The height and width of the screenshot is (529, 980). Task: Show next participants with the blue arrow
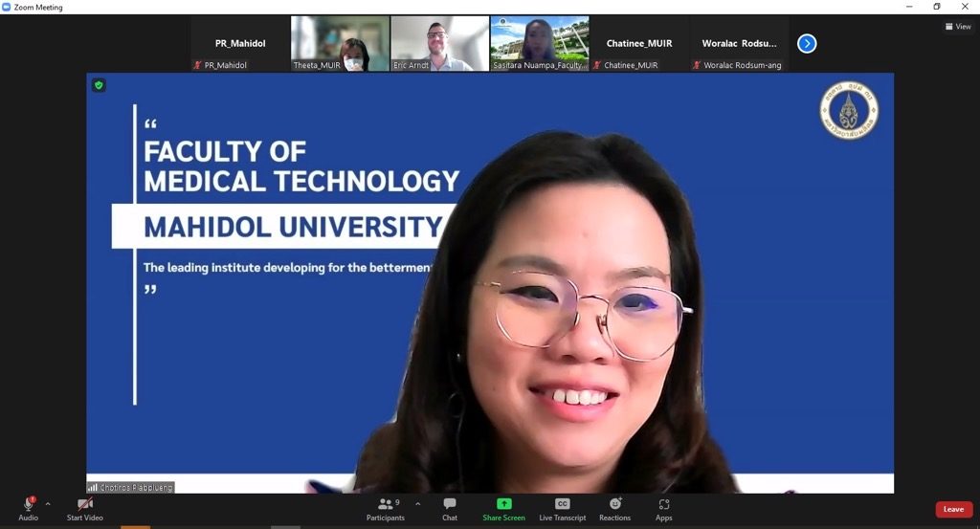807,43
